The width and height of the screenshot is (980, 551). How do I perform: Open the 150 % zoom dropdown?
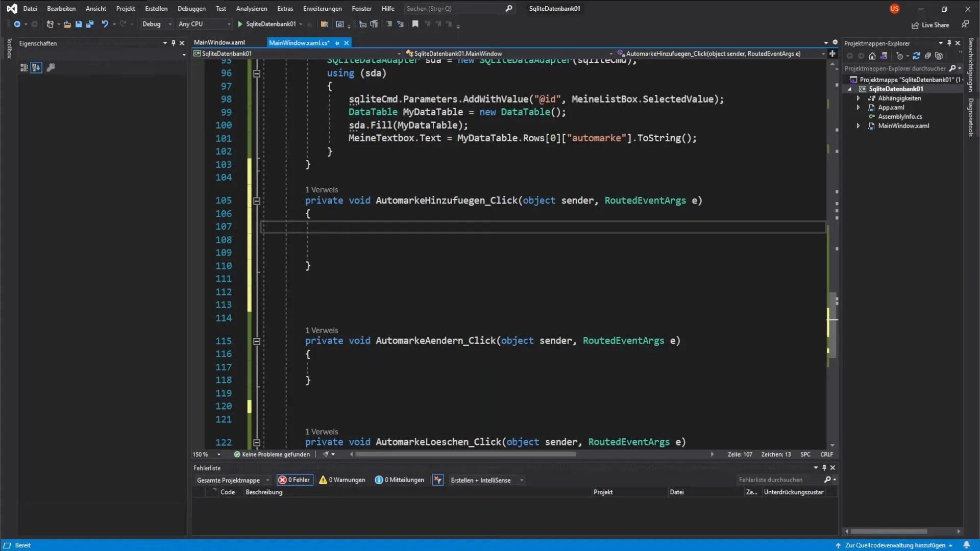207,455
